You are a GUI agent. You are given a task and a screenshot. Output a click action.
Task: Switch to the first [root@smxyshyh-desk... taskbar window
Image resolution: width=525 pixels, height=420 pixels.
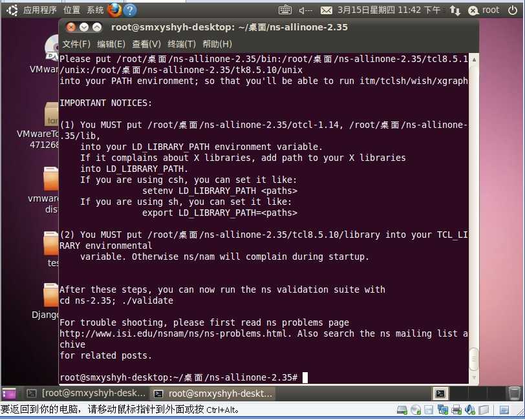pyautogui.click(x=86, y=394)
